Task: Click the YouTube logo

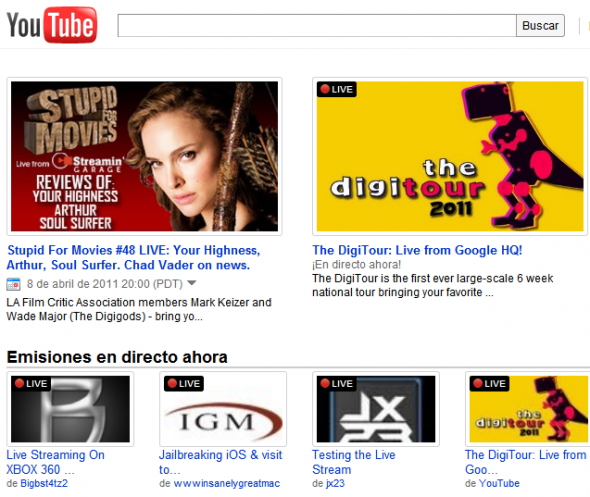Action: (x=52, y=25)
